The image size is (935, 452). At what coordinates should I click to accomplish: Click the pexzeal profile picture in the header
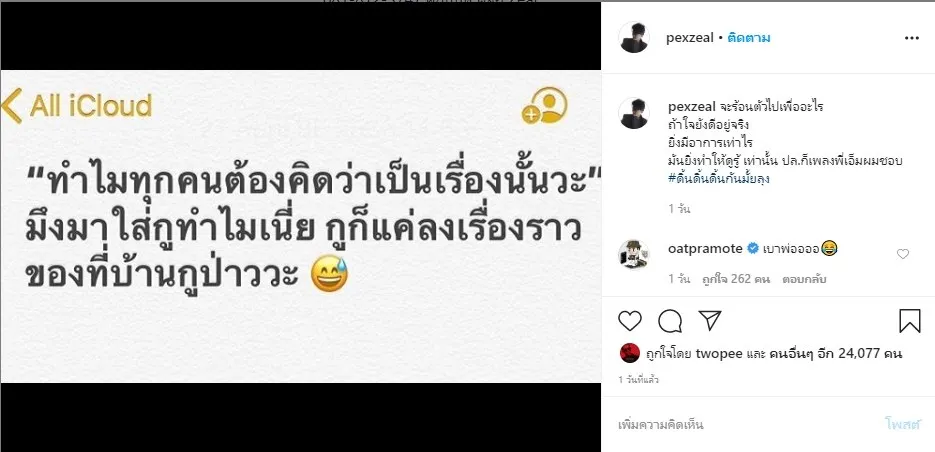[x=633, y=38]
